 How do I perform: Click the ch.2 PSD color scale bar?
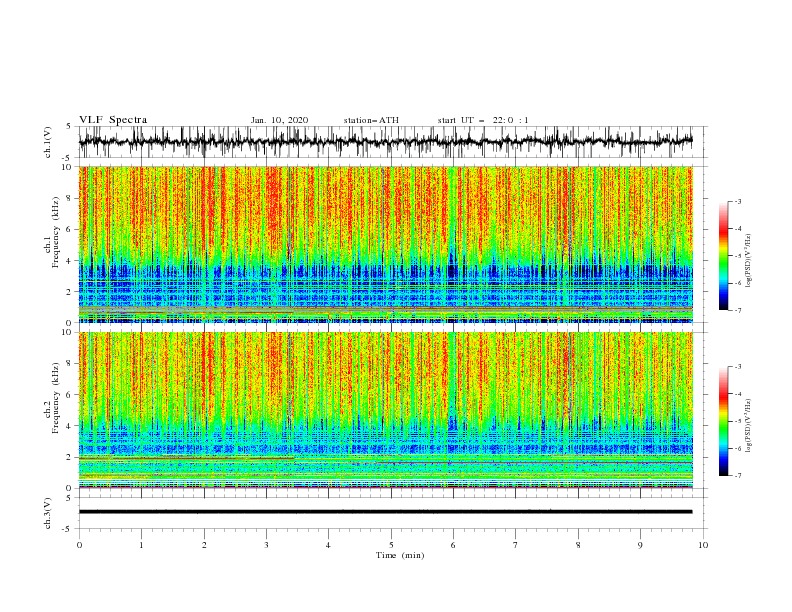[x=723, y=421]
